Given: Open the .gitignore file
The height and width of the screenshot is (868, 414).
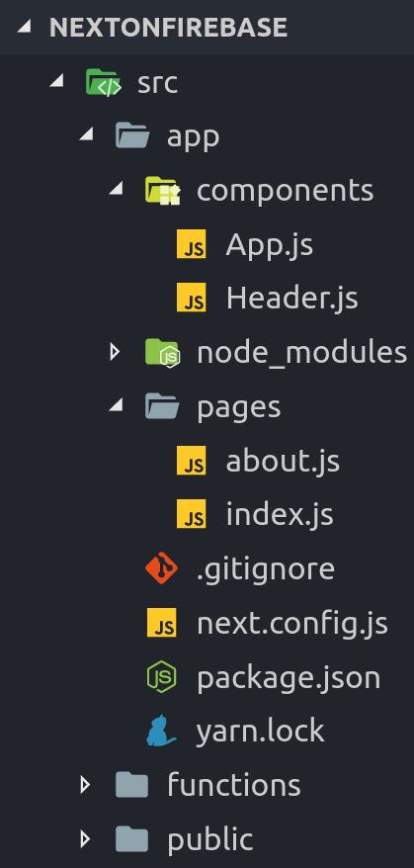Looking at the screenshot, I should tap(266, 569).
